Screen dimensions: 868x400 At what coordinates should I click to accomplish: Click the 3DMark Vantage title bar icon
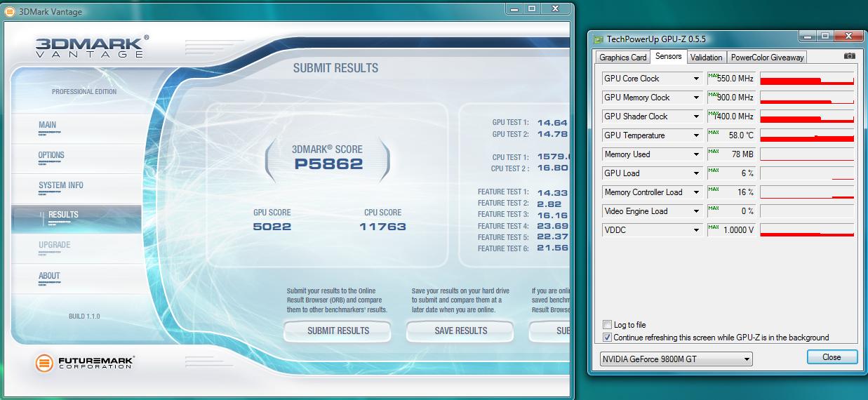pos(8,11)
